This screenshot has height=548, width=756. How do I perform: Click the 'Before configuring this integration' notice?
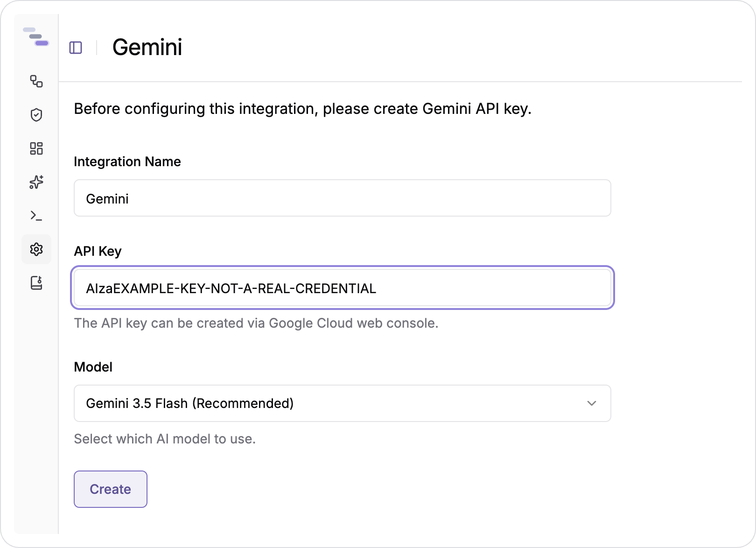303,109
